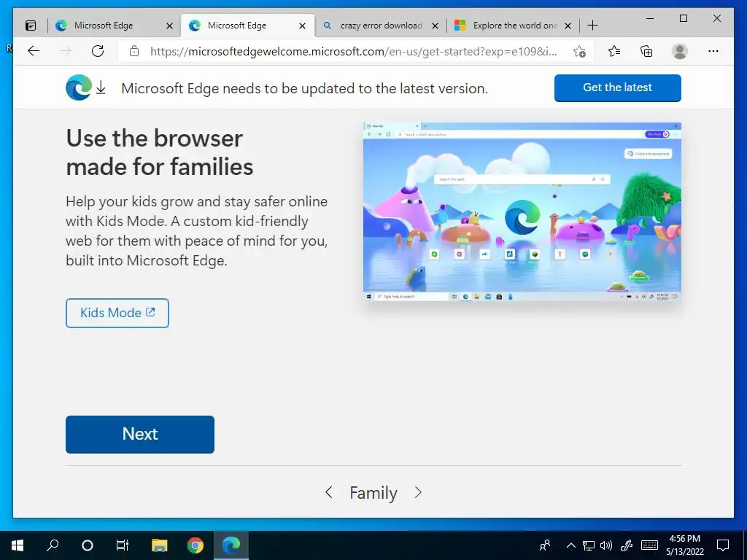Image resolution: width=747 pixels, height=560 pixels.
Task: Click Microsoft Edge taskbar icon
Action: (x=231, y=545)
